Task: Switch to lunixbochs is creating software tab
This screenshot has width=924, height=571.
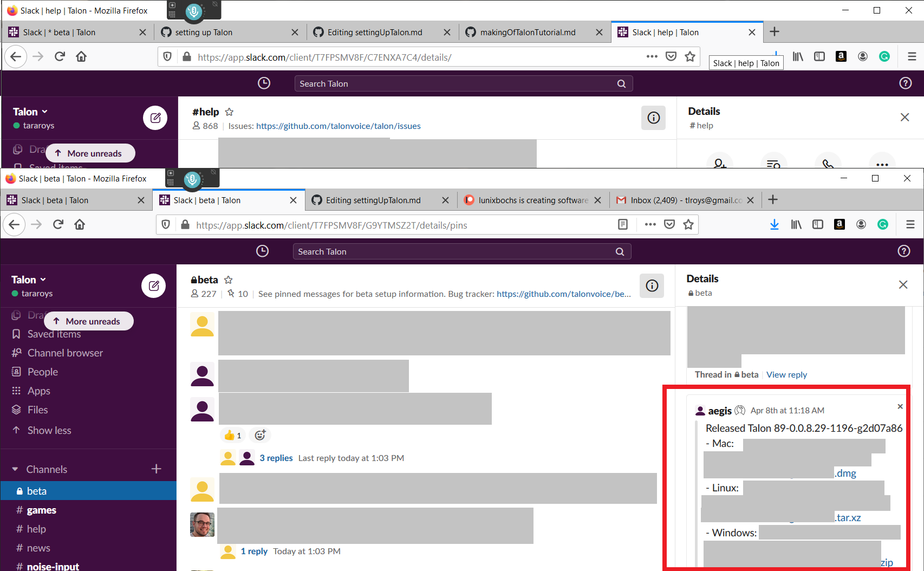Action: pyautogui.click(x=533, y=200)
